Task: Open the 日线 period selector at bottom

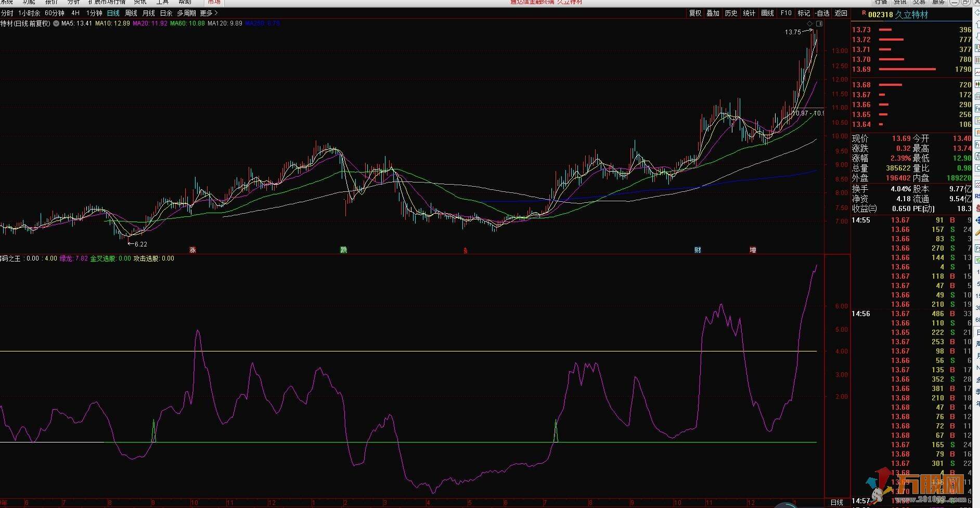Action: pyautogui.click(x=836, y=502)
